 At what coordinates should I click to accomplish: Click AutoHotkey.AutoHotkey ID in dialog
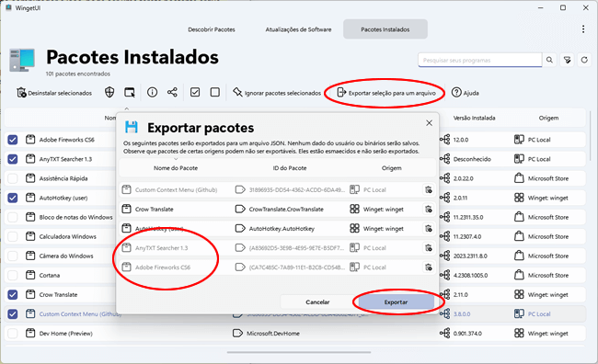282,229
